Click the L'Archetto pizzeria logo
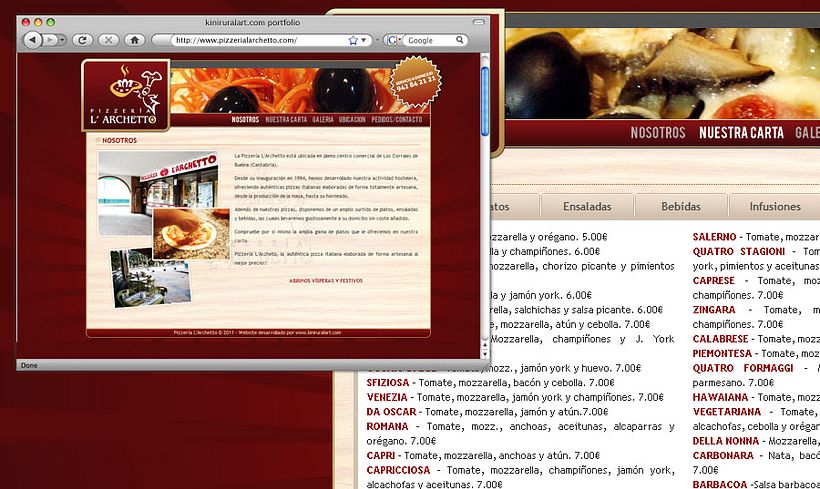 (126, 95)
